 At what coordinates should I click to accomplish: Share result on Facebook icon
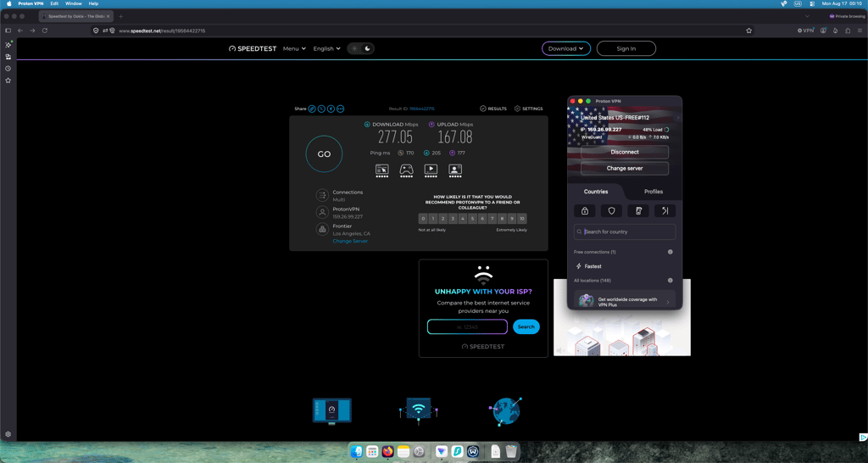pyautogui.click(x=331, y=109)
